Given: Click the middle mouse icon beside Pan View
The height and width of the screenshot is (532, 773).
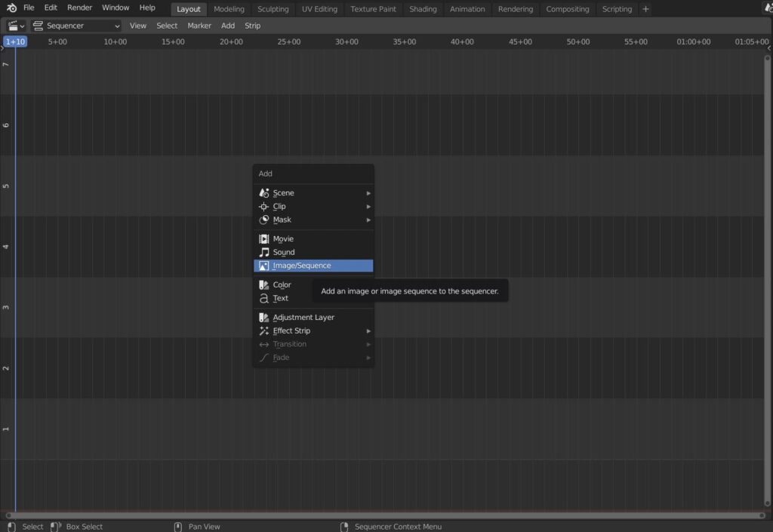Looking at the screenshot, I should pos(178,527).
